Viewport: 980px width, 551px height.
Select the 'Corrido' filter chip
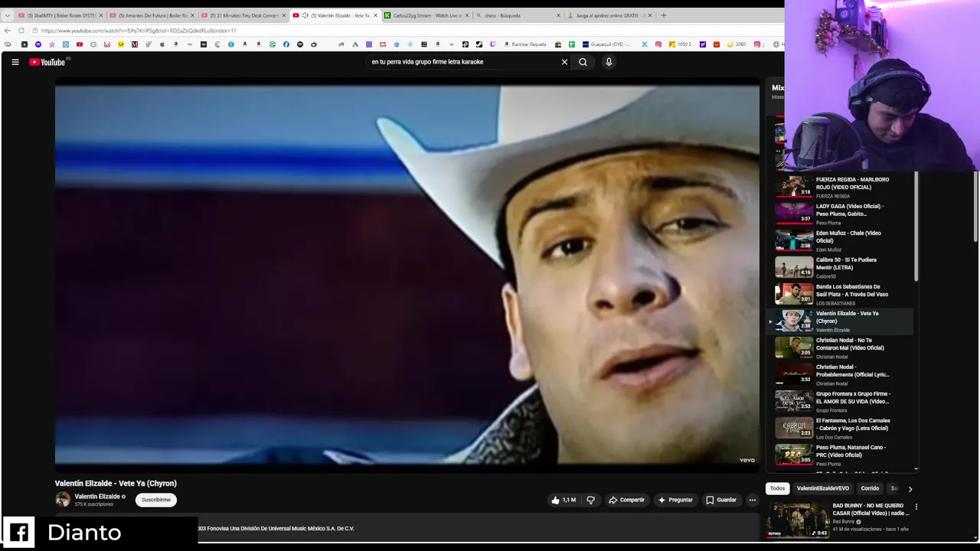[x=870, y=488]
